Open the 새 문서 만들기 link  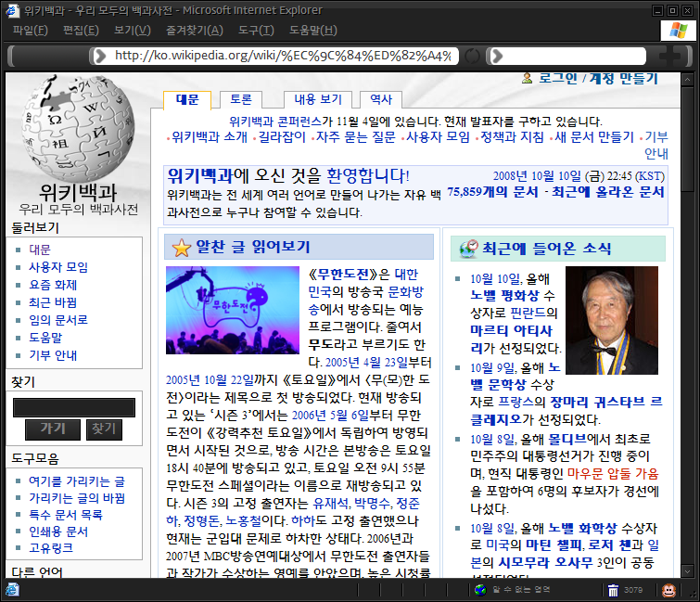(x=594, y=137)
